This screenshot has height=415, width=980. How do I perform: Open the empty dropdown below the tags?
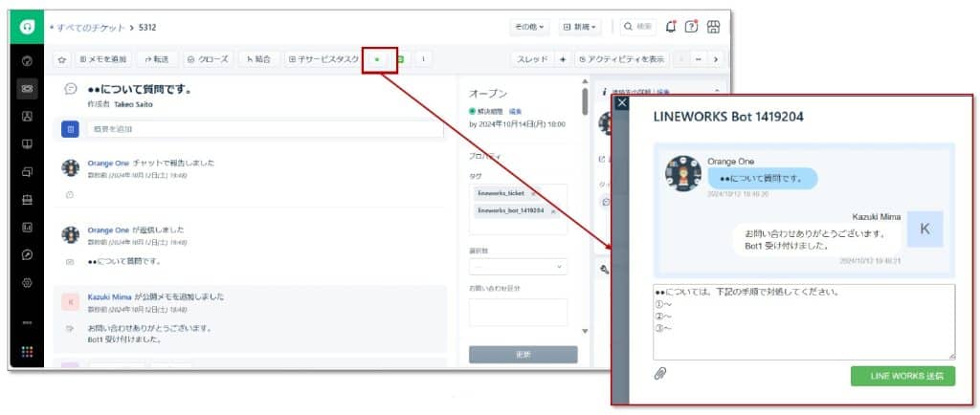[x=518, y=267]
